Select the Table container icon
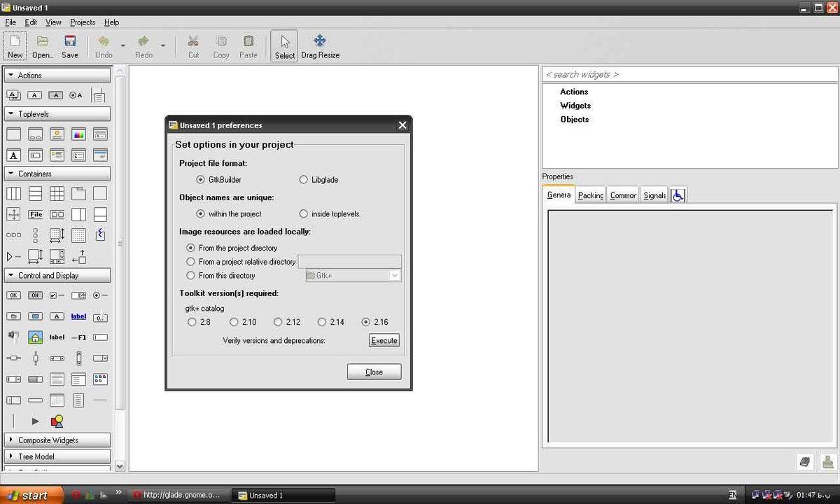 [x=57, y=194]
